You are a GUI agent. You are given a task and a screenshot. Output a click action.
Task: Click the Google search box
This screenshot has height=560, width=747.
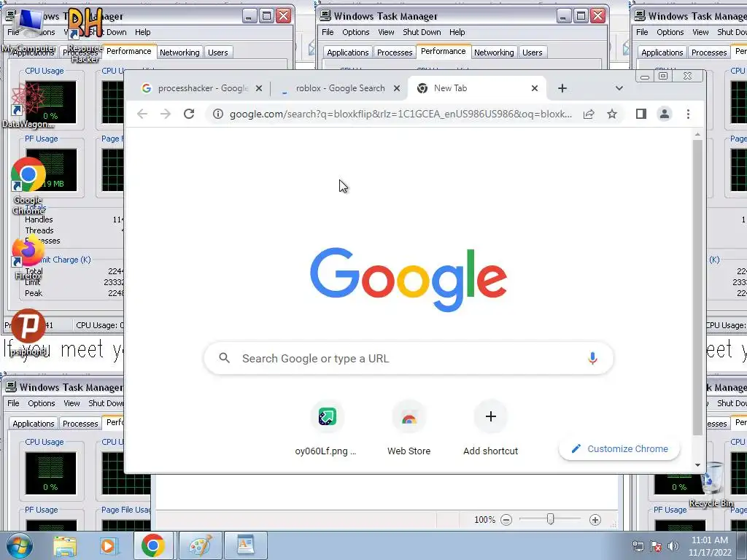(x=409, y=358)
